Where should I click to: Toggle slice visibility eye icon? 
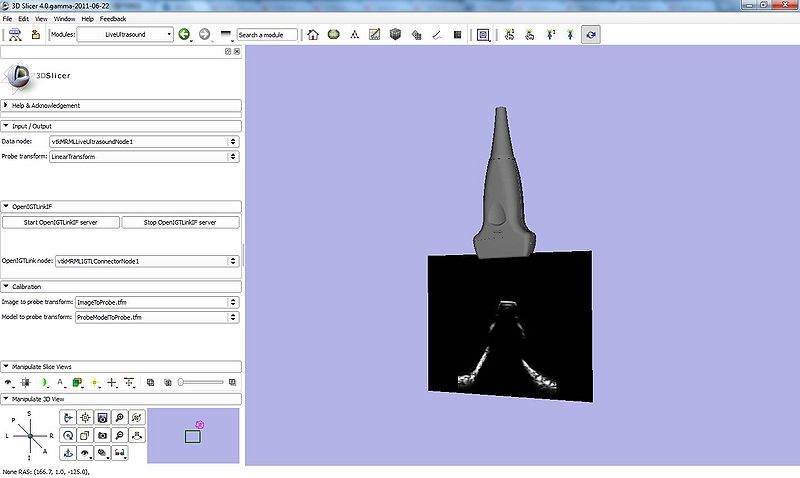(9, 382)
